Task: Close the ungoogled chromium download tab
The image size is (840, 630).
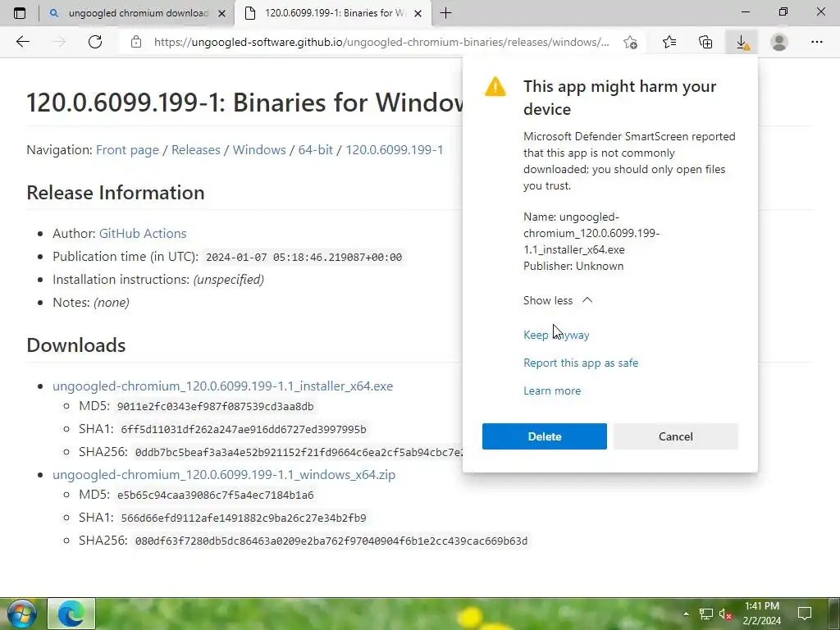Action: pos(221,13)
